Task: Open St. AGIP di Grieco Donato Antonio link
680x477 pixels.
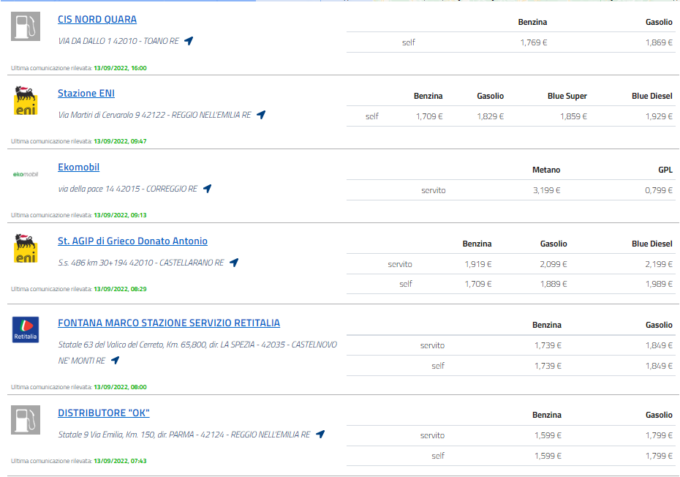Action: (133, 241)
